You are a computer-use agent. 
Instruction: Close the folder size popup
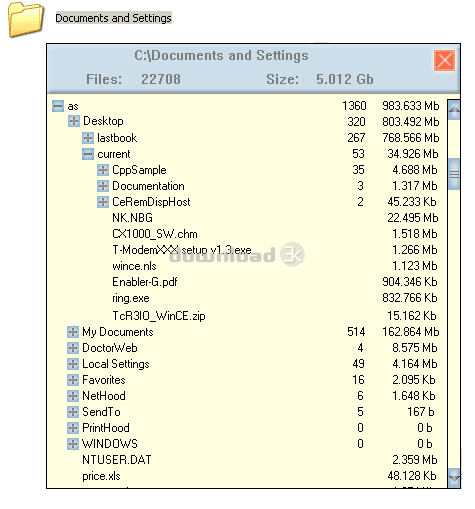(x=444, y=61)
